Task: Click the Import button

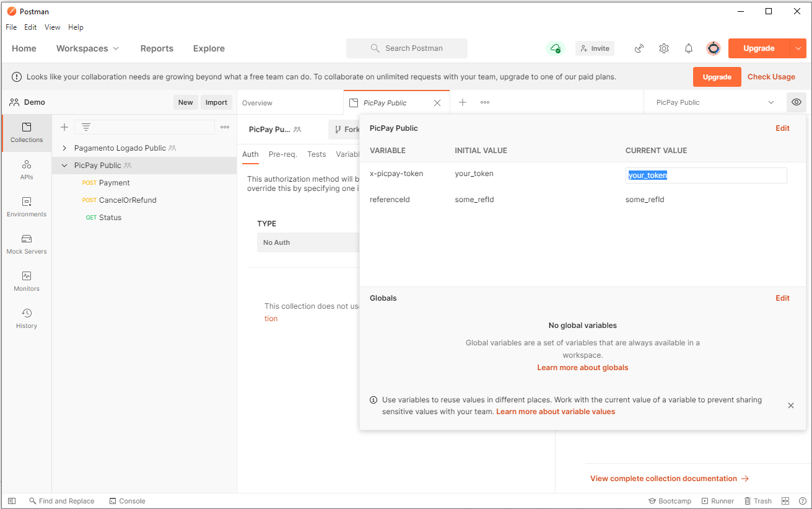Action: [x=216, y=102]
